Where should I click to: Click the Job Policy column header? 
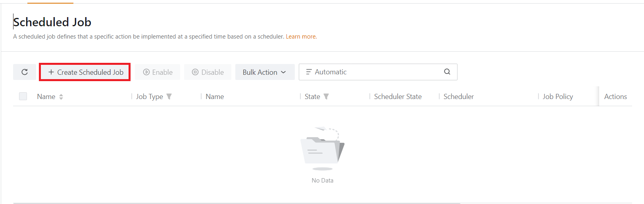tap(557, 97)
